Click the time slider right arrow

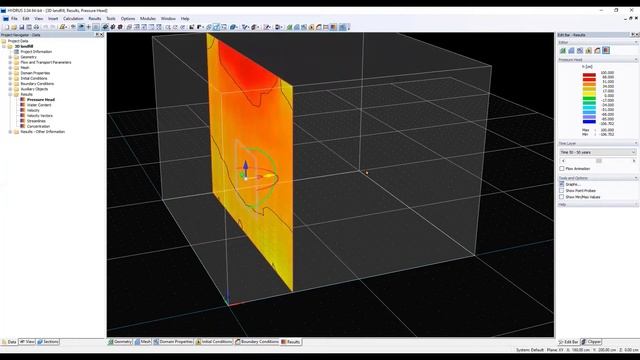[634, 161]
